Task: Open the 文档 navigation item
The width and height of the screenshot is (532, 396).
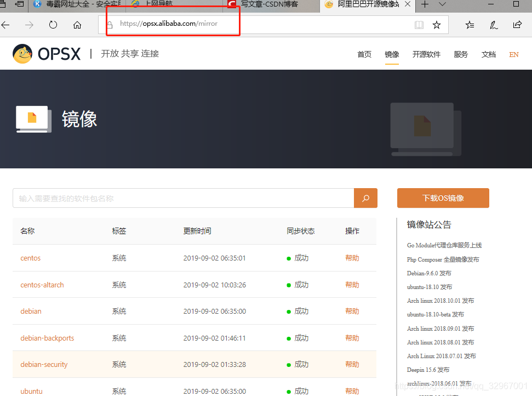Action: pos(489,54)
